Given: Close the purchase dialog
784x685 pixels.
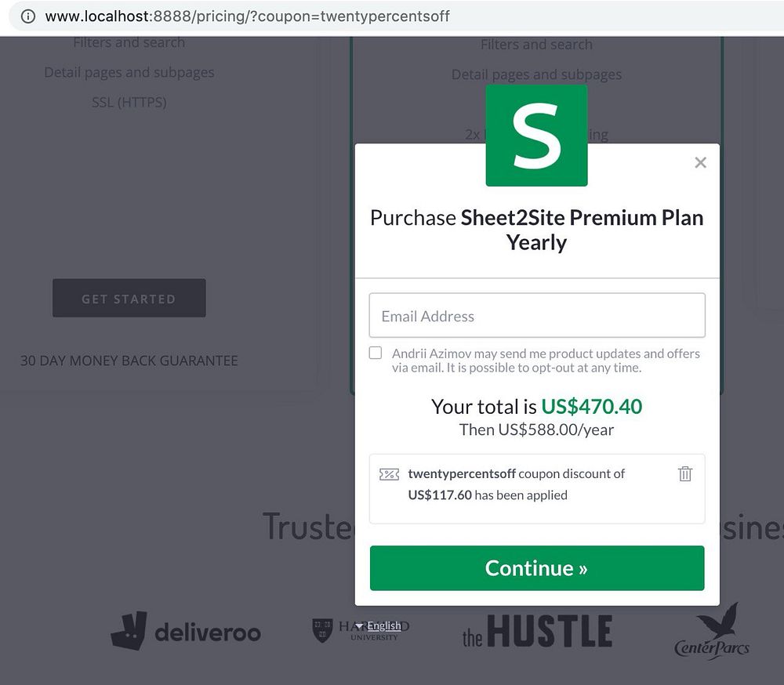Looking at the screenshot, I should pyautogui.click(x=700, y=162).
